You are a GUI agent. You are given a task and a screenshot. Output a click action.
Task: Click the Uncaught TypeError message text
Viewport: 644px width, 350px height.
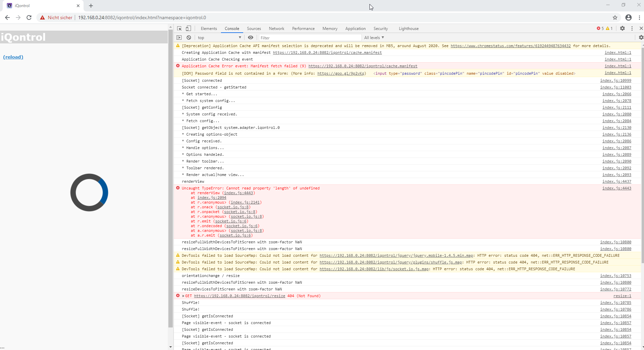coord(251,188)
